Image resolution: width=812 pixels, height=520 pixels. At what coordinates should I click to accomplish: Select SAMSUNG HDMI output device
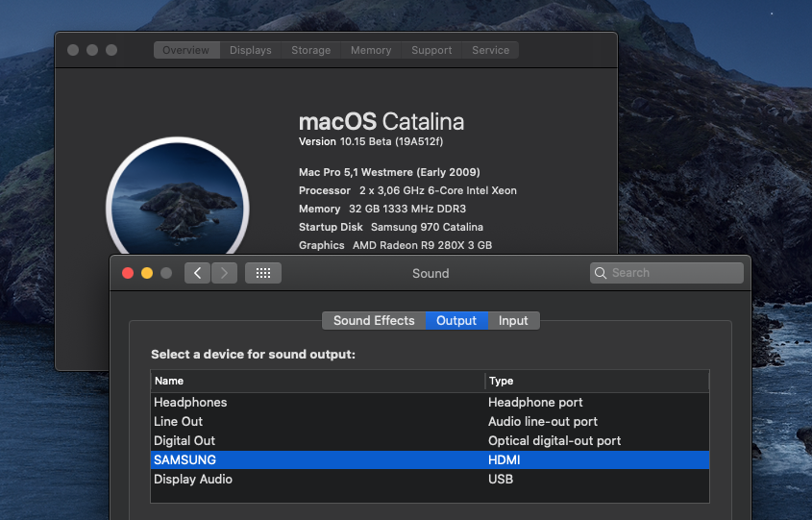pos(430,459)
